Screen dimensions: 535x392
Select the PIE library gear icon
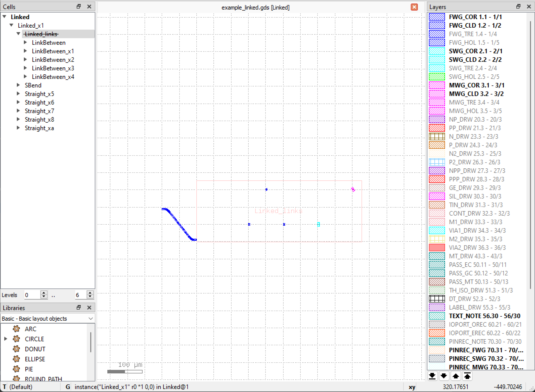point(16,369)
